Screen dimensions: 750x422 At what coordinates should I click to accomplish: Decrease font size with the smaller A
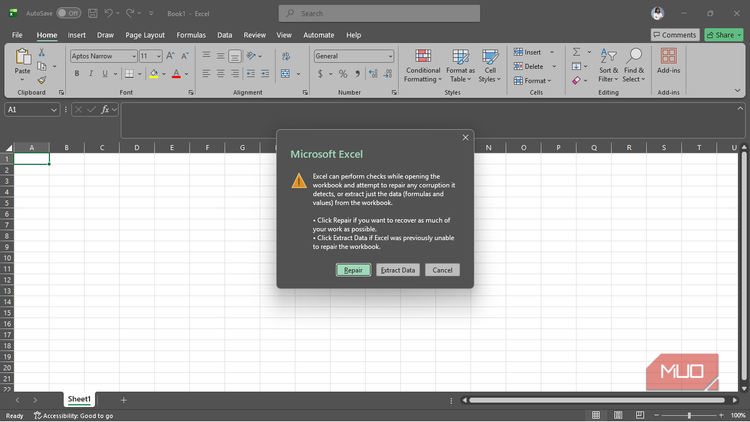click(185, 56)
